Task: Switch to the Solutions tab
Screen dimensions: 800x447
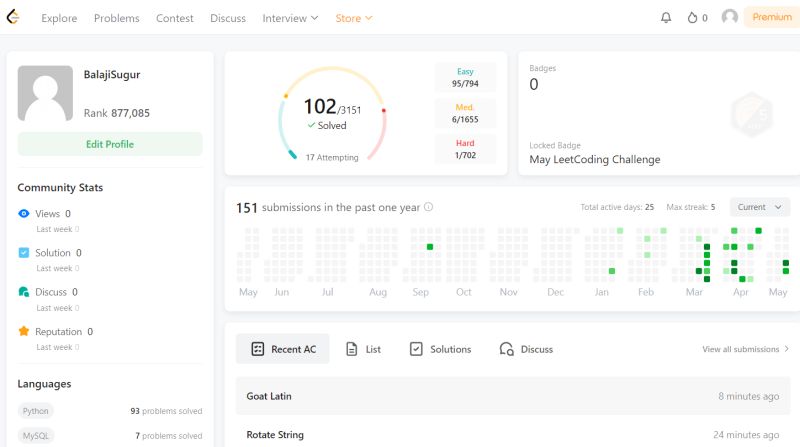Action: point(441,349)
